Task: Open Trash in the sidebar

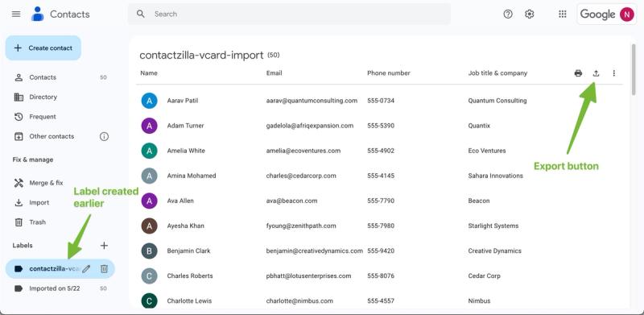Action: 60,222
